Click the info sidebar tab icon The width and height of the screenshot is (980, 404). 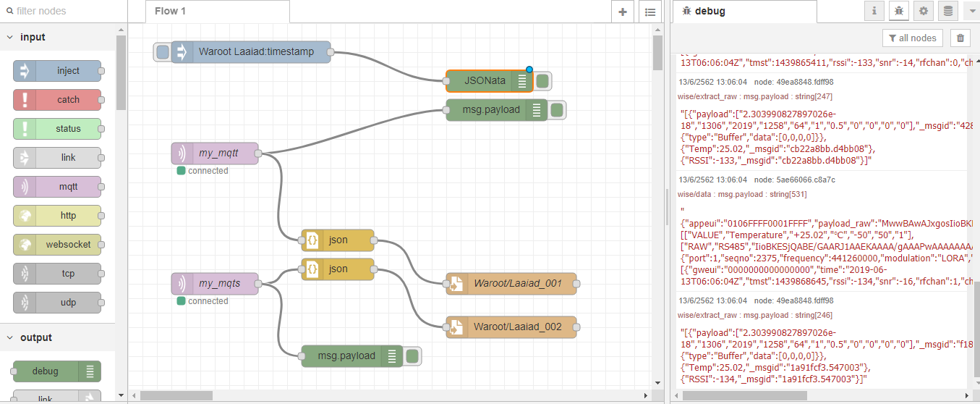tap(875, 11)
